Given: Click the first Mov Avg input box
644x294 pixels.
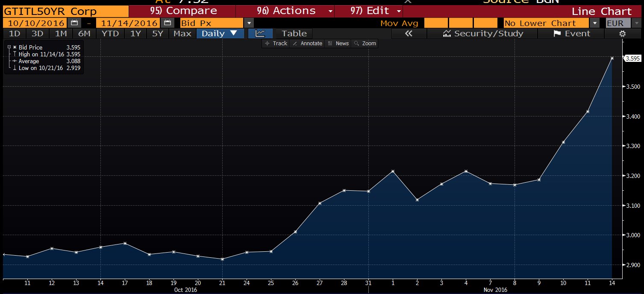Looking at the screenshot, I should coord(436,23).
